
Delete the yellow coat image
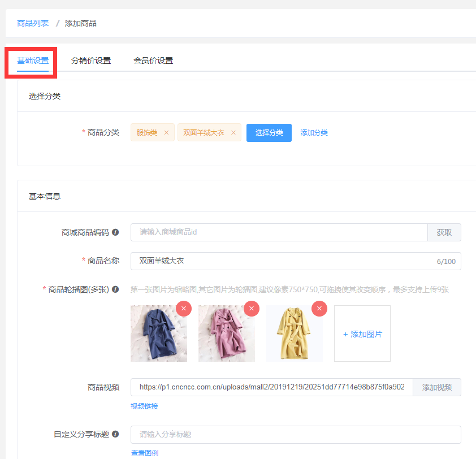pos(319,309)
